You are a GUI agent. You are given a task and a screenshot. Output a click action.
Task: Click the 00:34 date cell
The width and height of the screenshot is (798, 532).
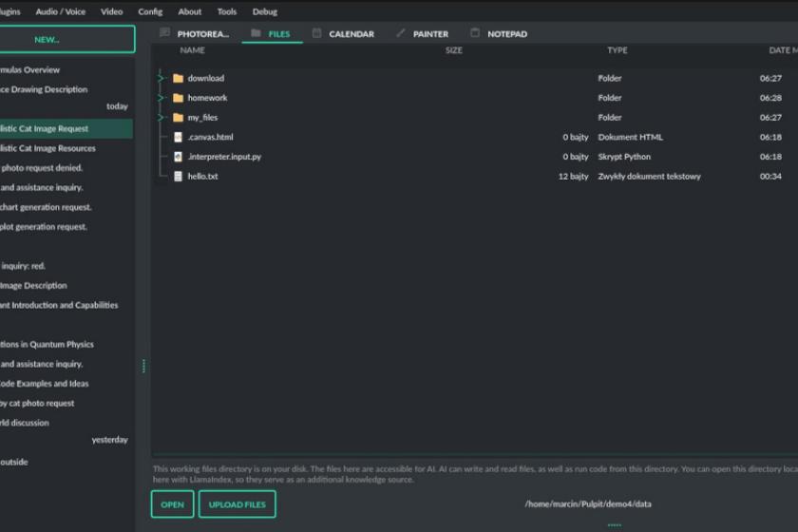coord(770,176)
